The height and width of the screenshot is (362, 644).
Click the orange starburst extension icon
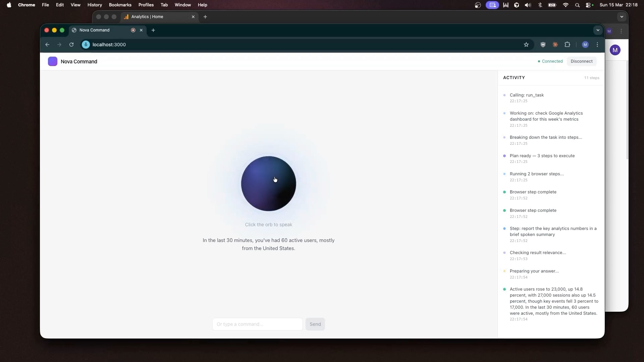555,45
